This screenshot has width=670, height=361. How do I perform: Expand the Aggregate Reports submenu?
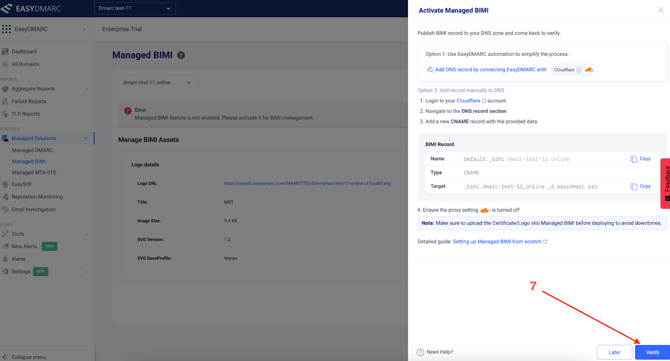pyautogui.click(x=87, y=89)
